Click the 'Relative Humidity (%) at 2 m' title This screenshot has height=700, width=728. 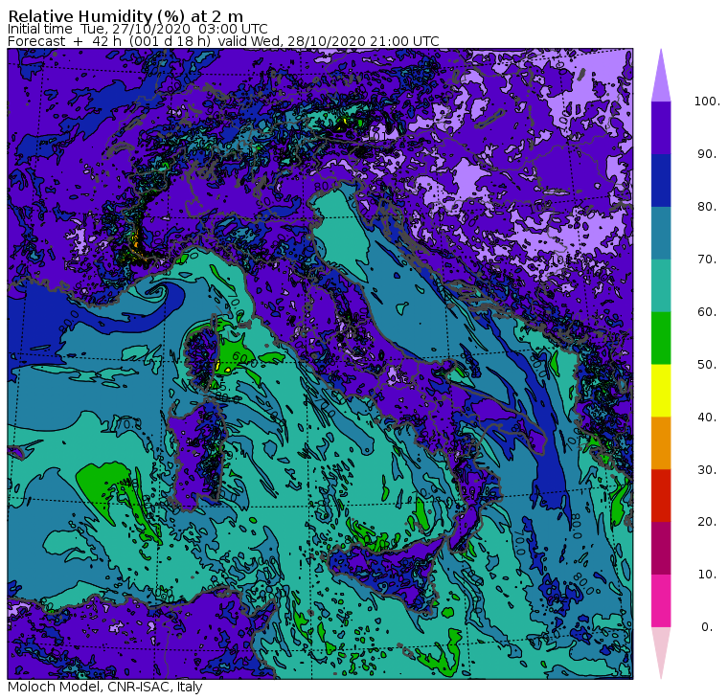(125, 15)
